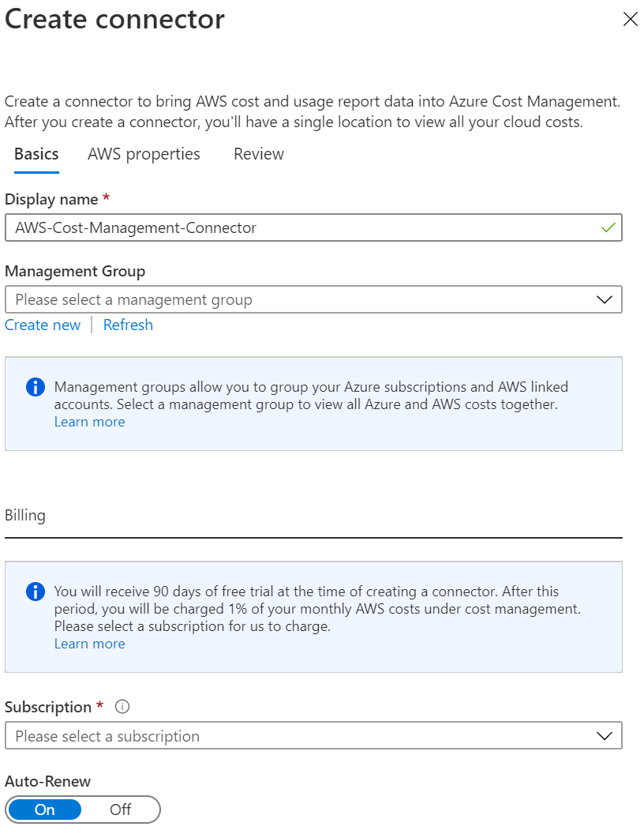Viewport: 644px width, 834px height.
Task: Click the Create new management group link
Action: pyautogui.click(x=43, y=325)
